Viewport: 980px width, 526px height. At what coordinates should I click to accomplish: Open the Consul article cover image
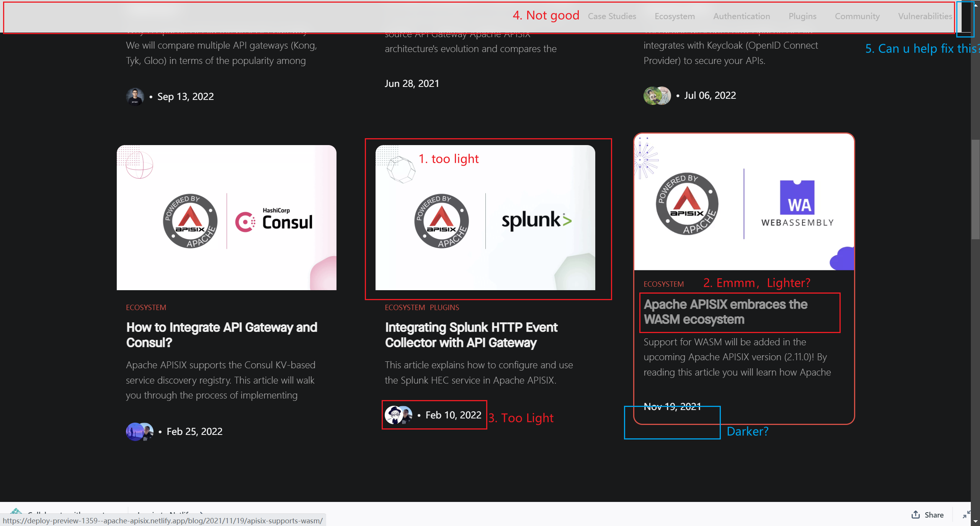pyautogui.click(x=227, y=217)
